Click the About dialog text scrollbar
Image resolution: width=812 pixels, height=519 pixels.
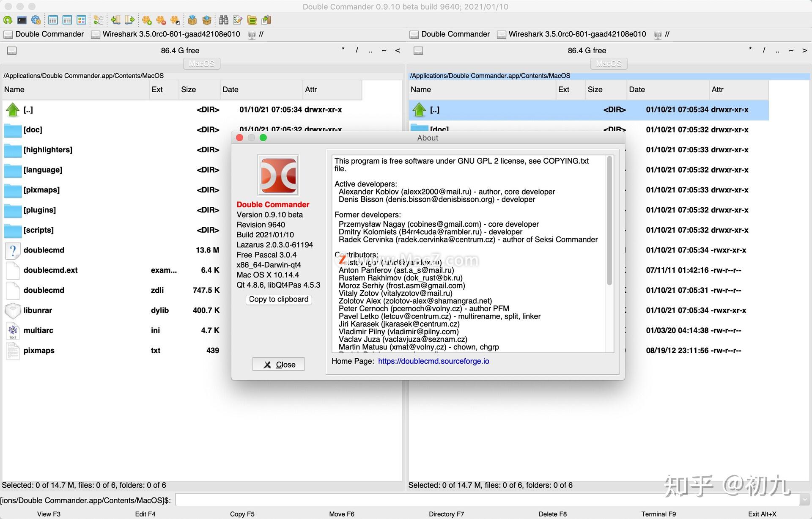pos(609,220)
